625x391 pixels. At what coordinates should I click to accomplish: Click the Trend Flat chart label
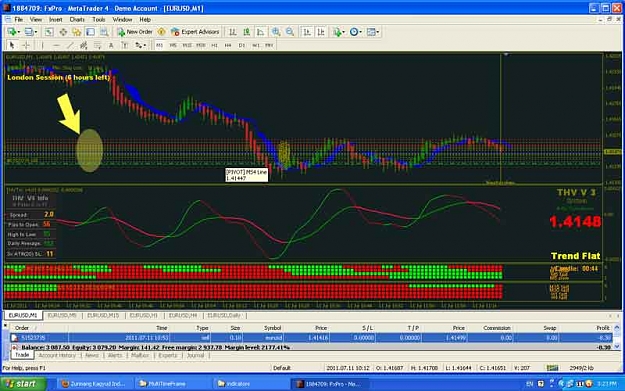tap(575, 256)
